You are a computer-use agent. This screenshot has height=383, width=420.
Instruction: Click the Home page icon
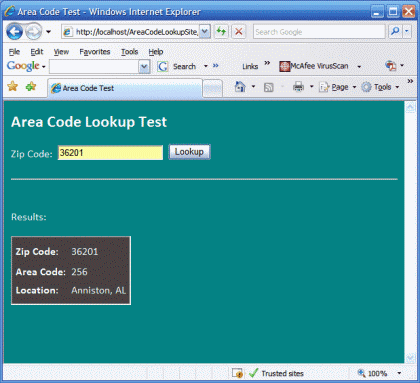[x=240, y=87]
